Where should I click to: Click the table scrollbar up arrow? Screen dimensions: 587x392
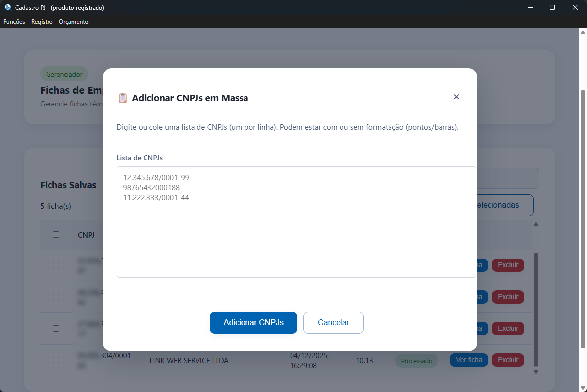coord(536,224)
